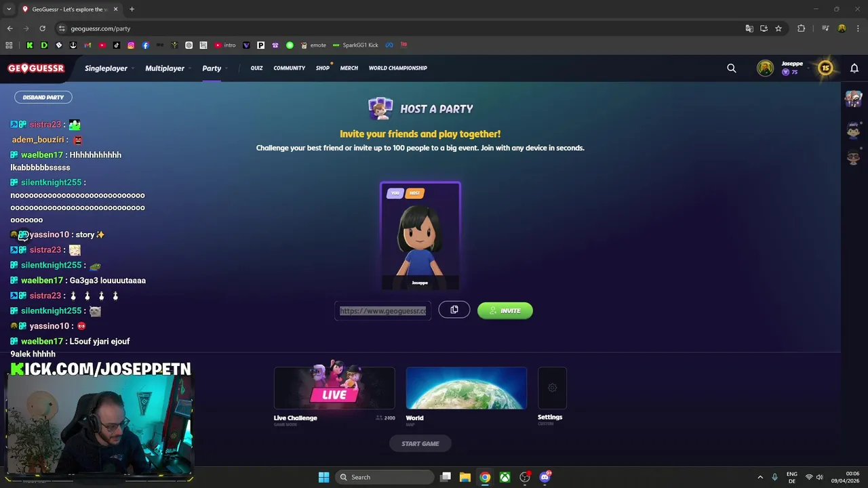This screenshot has height=488, width=868.
Task: Open the Xbox app from the taskbar
Action: coord(505,477)
